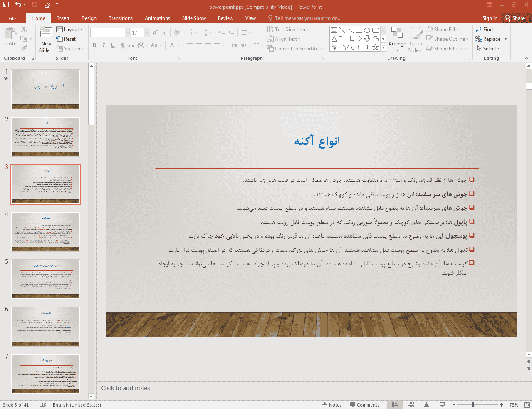This screenshot has width=532, height=409.
Task: Click the Save icon in title bar
Action: (6, 5)
